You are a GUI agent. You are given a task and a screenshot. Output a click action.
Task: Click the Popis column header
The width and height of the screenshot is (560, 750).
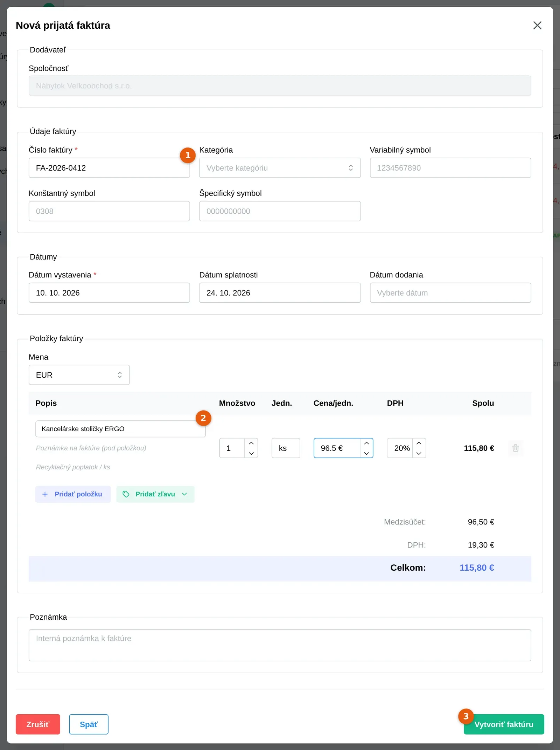click(46, 403)
